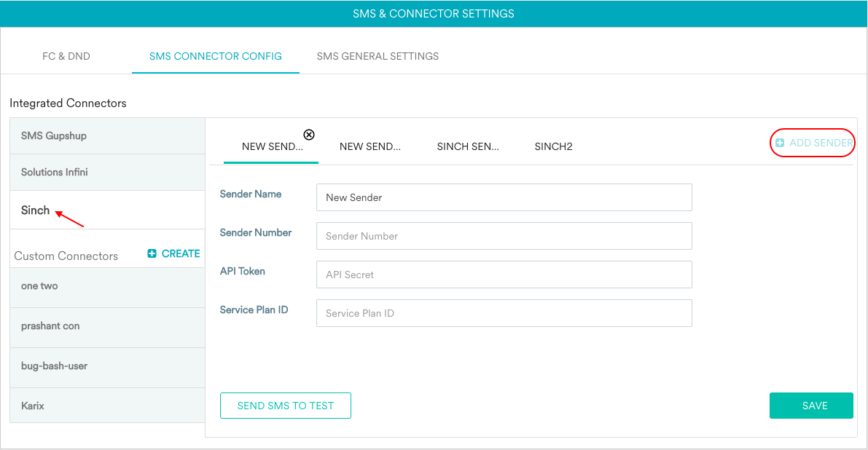Click the 'Sender Number' label
The height and width of the screenshot is (450, 868).
click(x=256, y=233)
